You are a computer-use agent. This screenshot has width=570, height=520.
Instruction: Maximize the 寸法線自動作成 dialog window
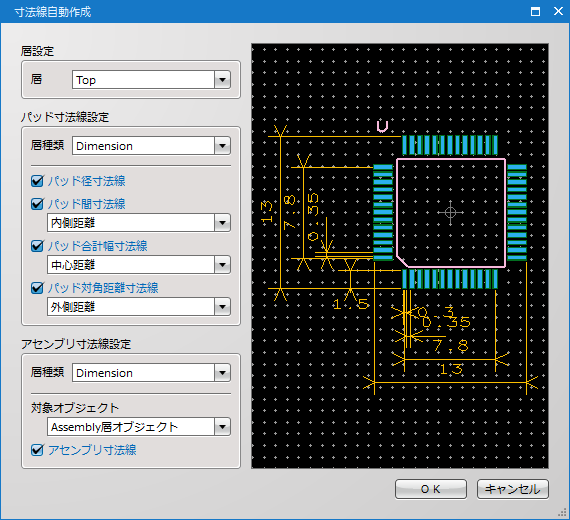pos(535,12)
